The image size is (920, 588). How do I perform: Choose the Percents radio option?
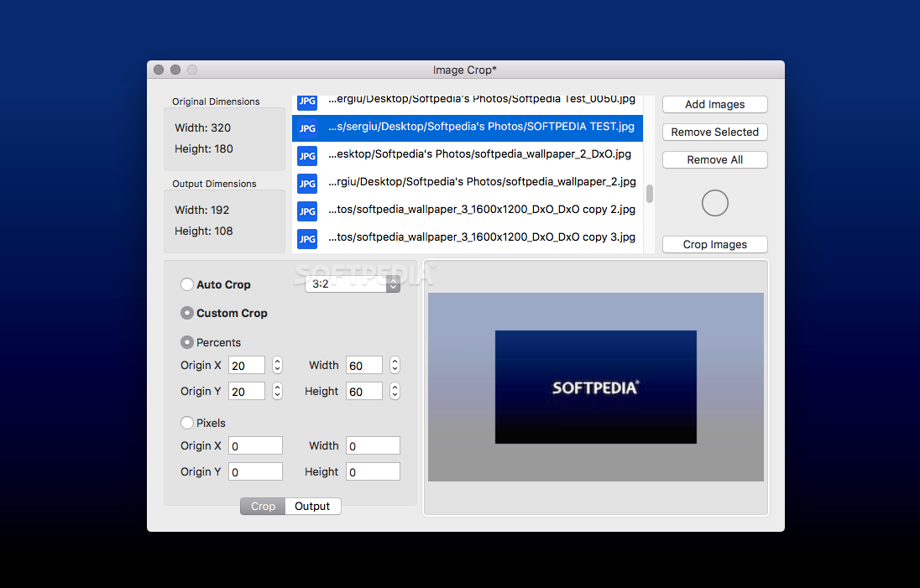click(x=186, y=341)
